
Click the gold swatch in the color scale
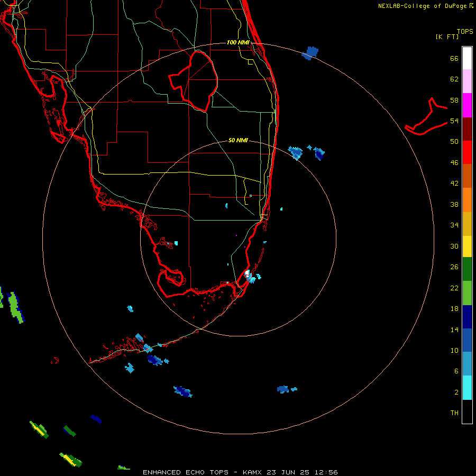pyautogui.click(x=467, y=224)
